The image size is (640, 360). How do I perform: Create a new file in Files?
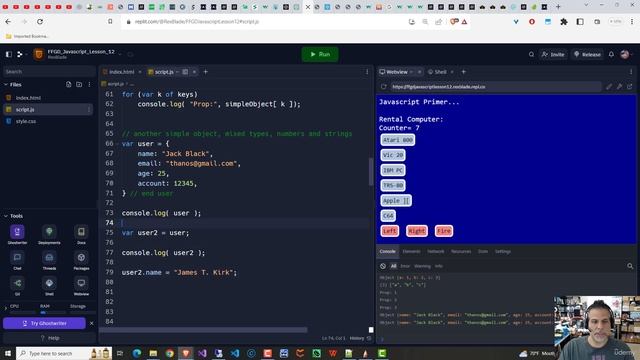coord(69,84)
